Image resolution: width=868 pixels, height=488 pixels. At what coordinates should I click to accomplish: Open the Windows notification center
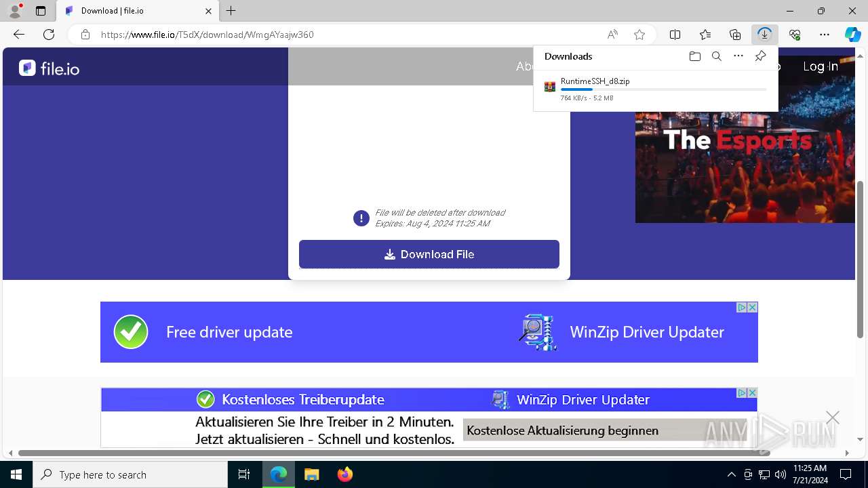[846, 474]
